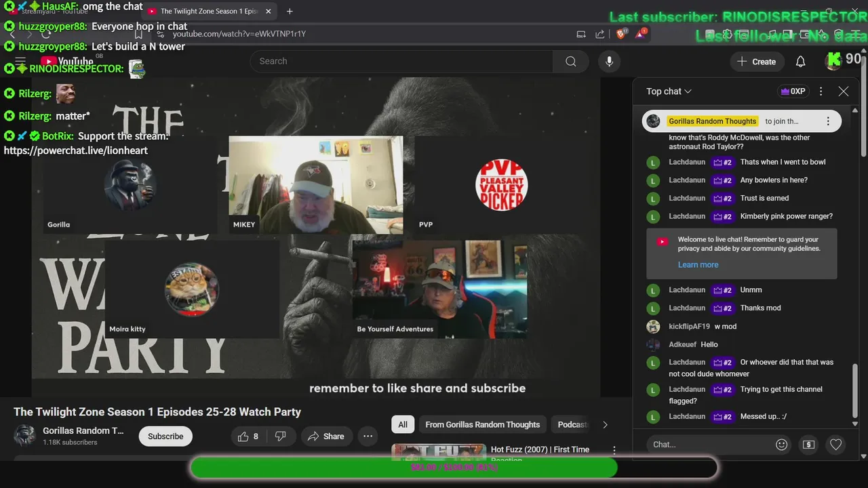This screenshot has width=868, height=488.
Task: Click the member badge beside 'Unmm' message
Action: [x=722, y=290]
